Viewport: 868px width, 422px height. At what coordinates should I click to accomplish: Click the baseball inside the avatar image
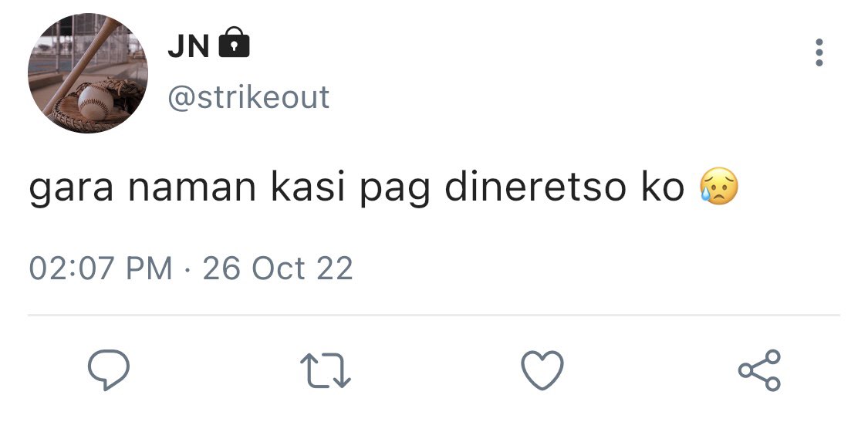pyautogui.click(x=96, y=102)
